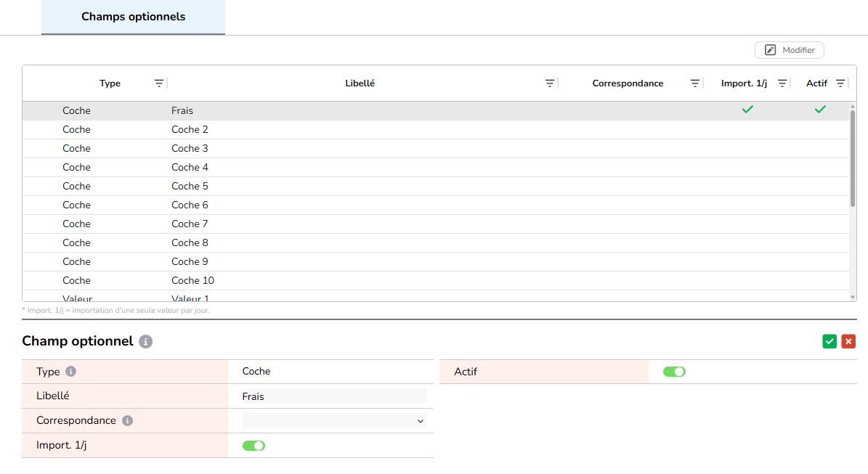
Task: Select the Valeur 1 row
Action: point(436,296)
